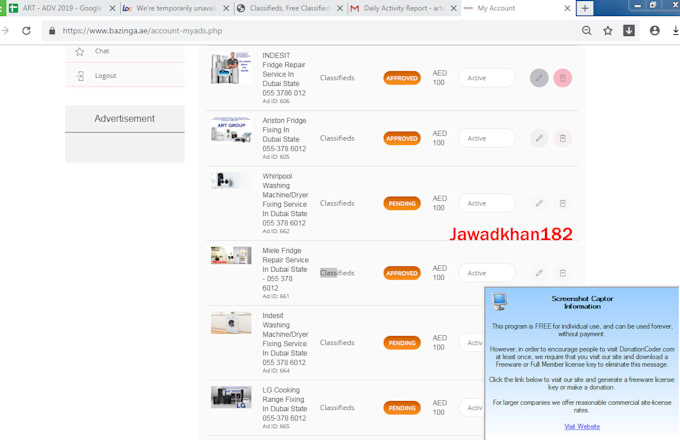Open the LG Cooking Range ad thumbnail
This screenshot has width=680, height=440.
(x=231, y=397)
